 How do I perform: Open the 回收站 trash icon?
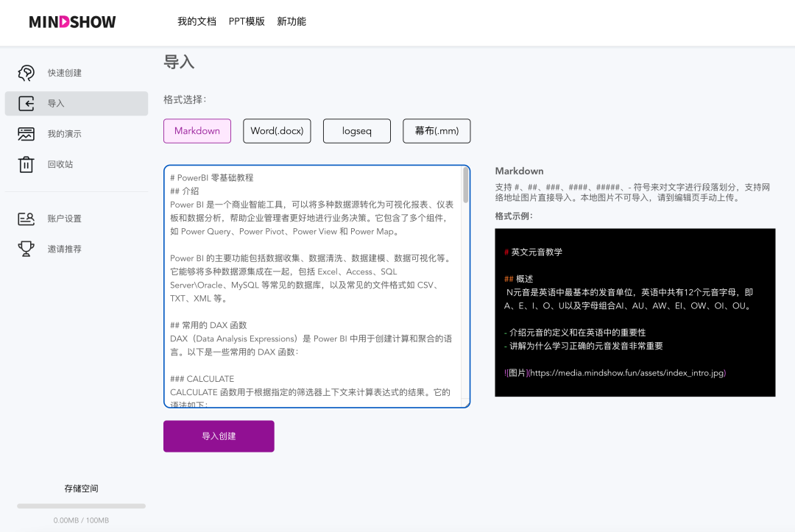(25, 164)
